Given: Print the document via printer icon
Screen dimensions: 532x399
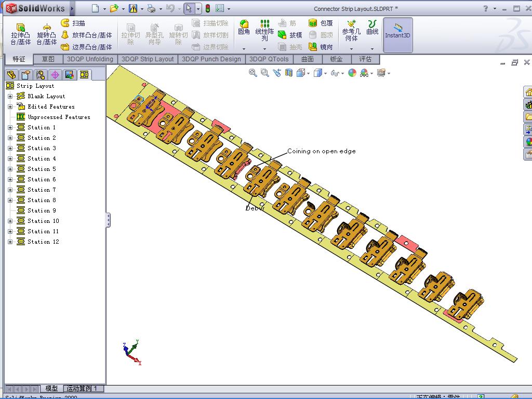Looking at the screenshot, I should [x=151, y=8].
